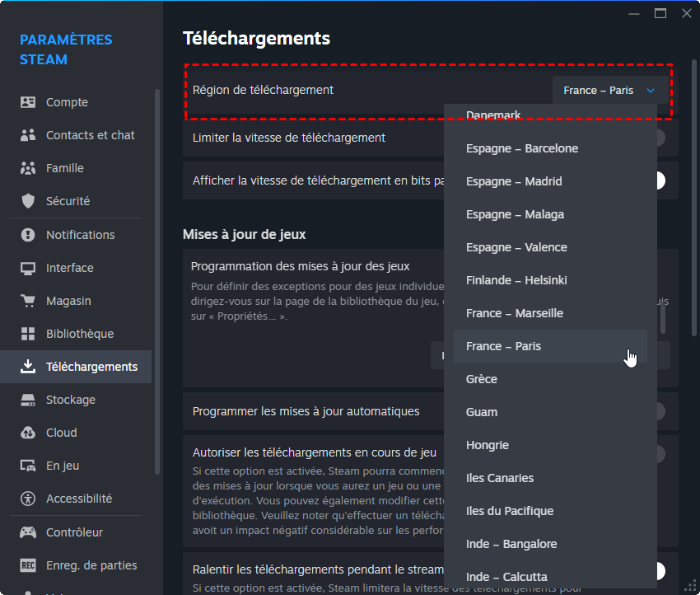Click the En jeu overlay icon
700x595 pixels.
[28, 466]
